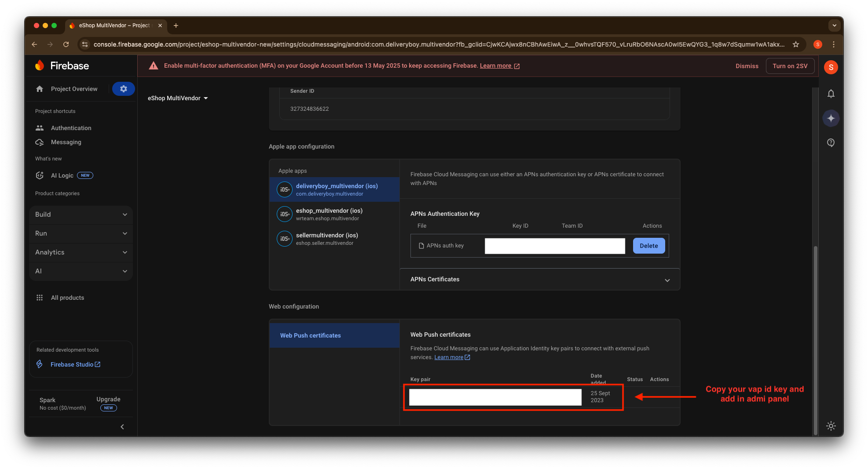The width and height of the screenshot is (868, 469).
Task: Open All products grid icon
Action: coord(40,298)
